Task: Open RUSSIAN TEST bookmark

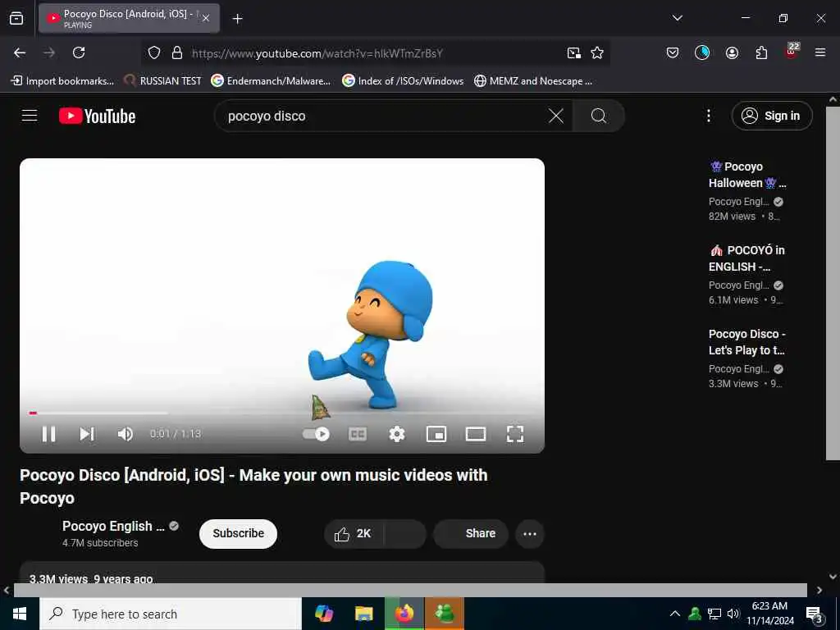Action: pos(162,81)
